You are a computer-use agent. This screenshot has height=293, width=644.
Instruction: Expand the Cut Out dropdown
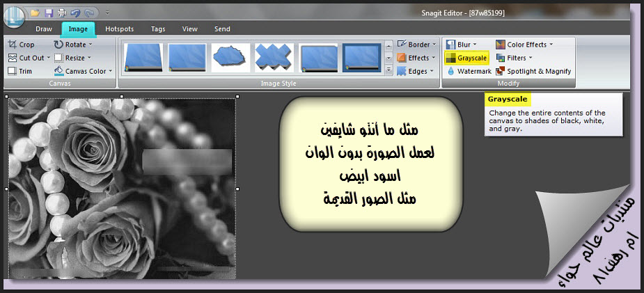pos(48,58)
